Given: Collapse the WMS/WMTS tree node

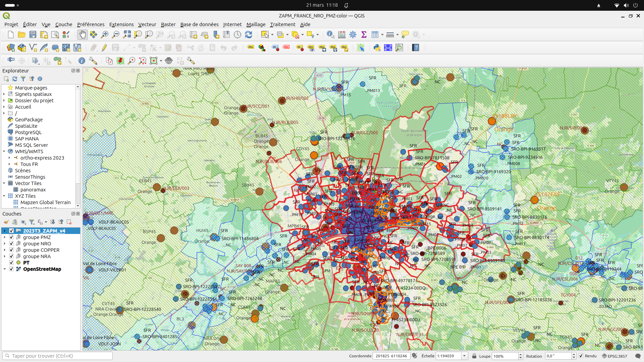Looking at the screenshot, I should tap(4, 152).
